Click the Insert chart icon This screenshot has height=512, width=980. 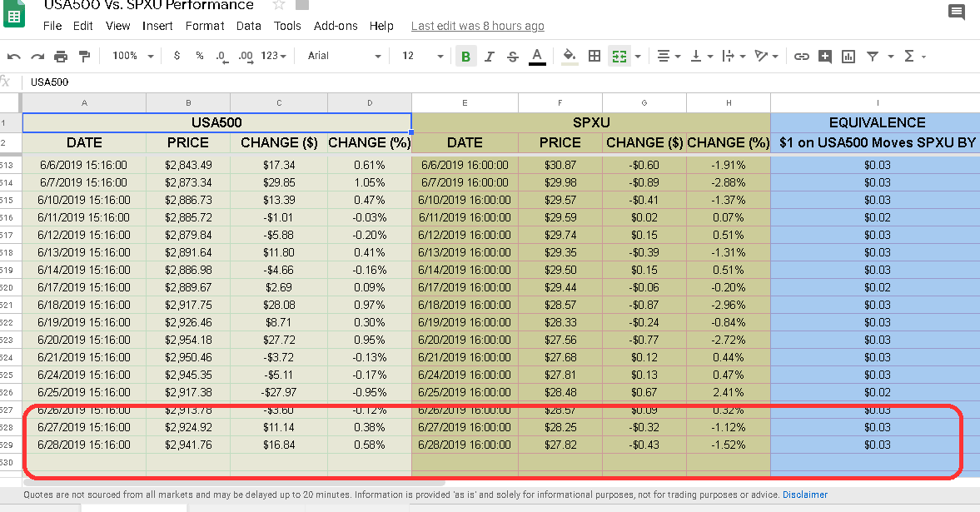[x=848, y=57]
